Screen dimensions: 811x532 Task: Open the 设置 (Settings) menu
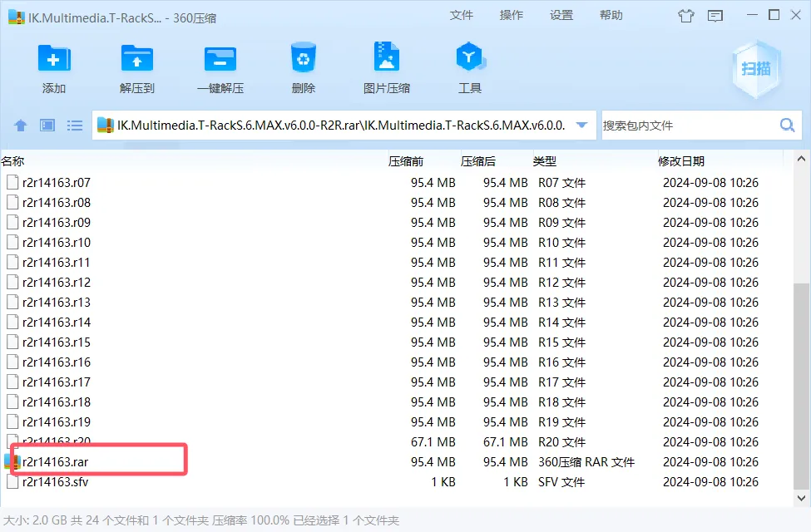click(561, 15)
